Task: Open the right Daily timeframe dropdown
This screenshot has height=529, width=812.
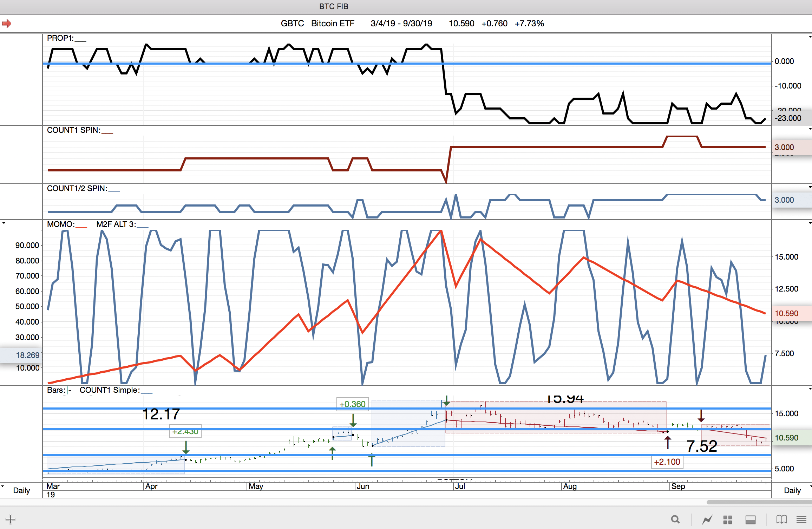Action: 793,490
